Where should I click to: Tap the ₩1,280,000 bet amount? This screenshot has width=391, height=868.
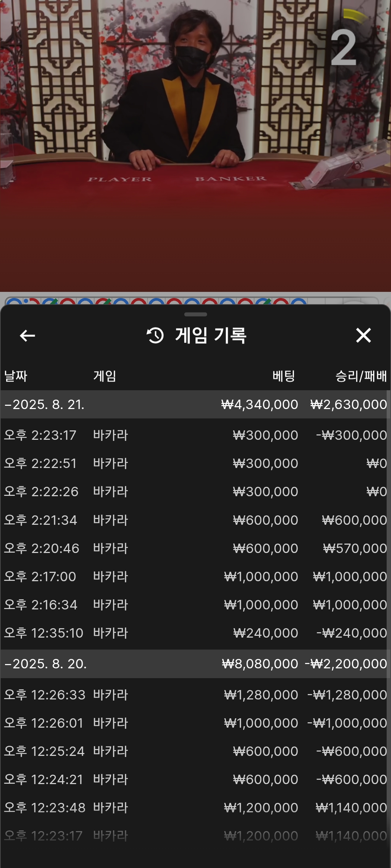[x=261, y=695]
